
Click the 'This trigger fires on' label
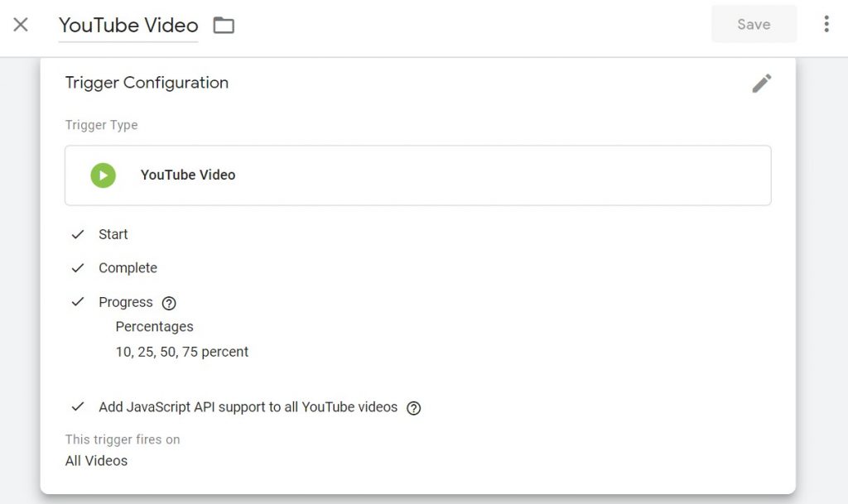point(123,439)
